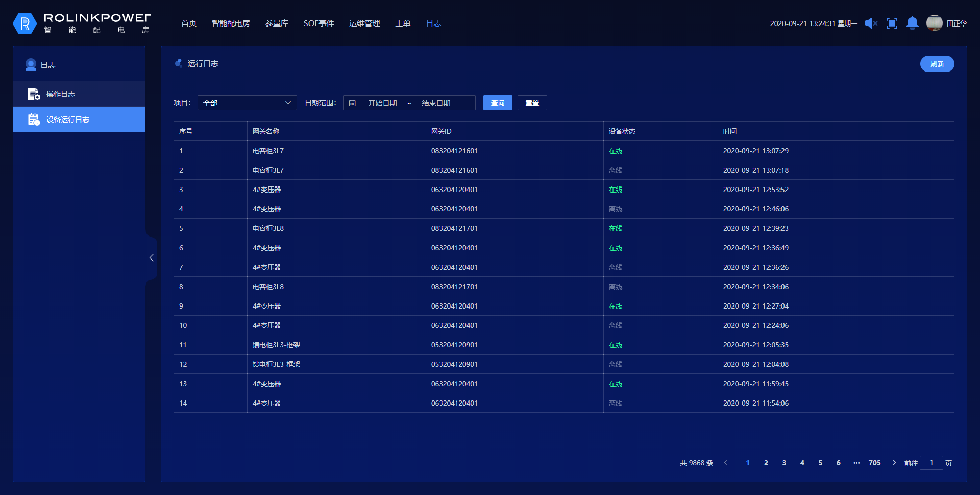
Task: Click time 2020-09-21 12:27:04
Action: tap(756, 306)
